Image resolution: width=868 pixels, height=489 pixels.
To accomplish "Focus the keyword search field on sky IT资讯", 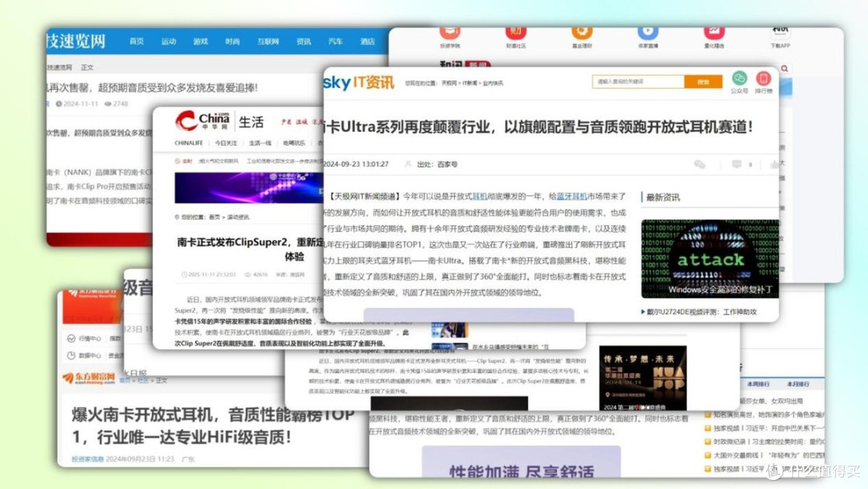I will (x=637, y=81).
